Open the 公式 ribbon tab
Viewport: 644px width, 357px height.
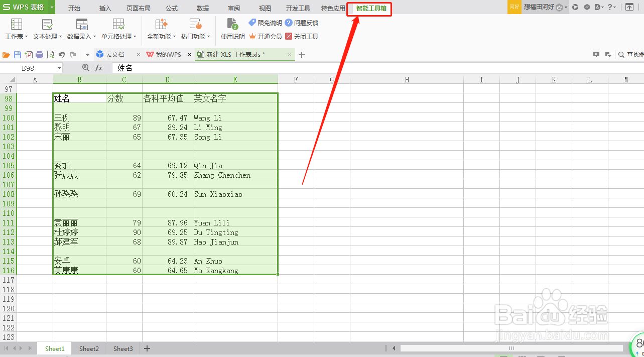point(172,8)
